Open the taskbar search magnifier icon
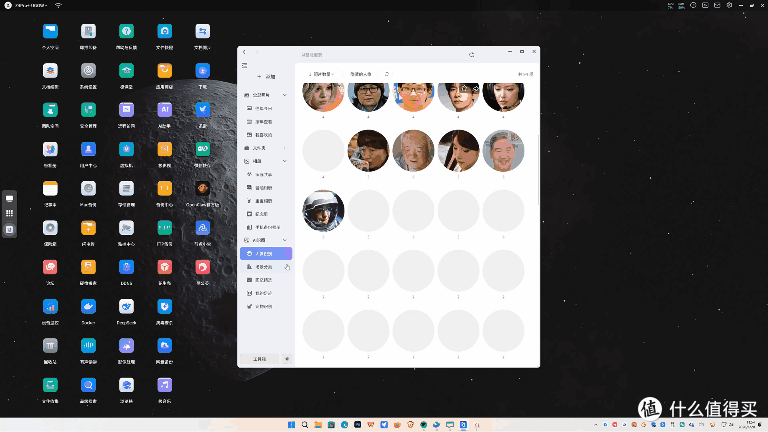768x432 pixels. point(305,425)
